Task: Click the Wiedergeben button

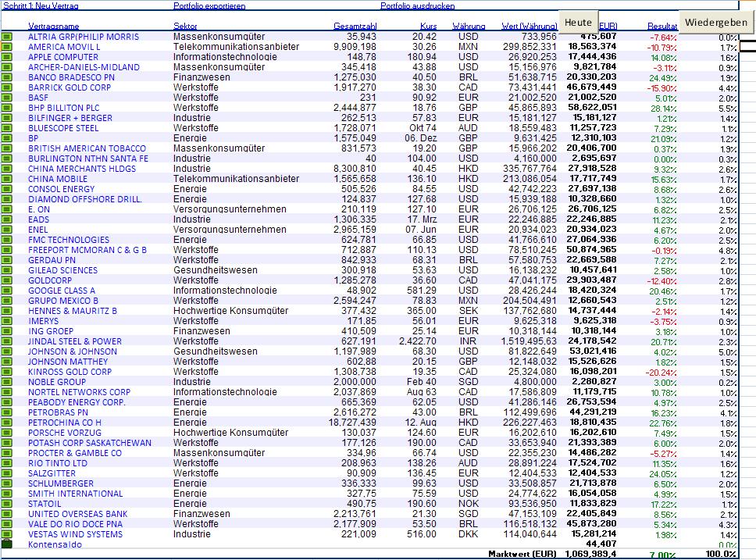Action: 716,22
